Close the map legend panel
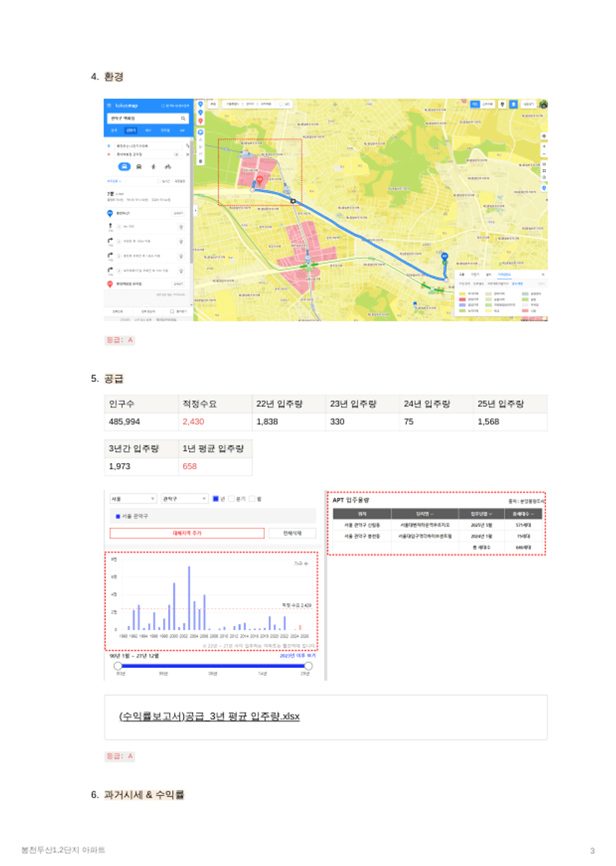This screenshot has width=616, height=866. pos(542,275)
